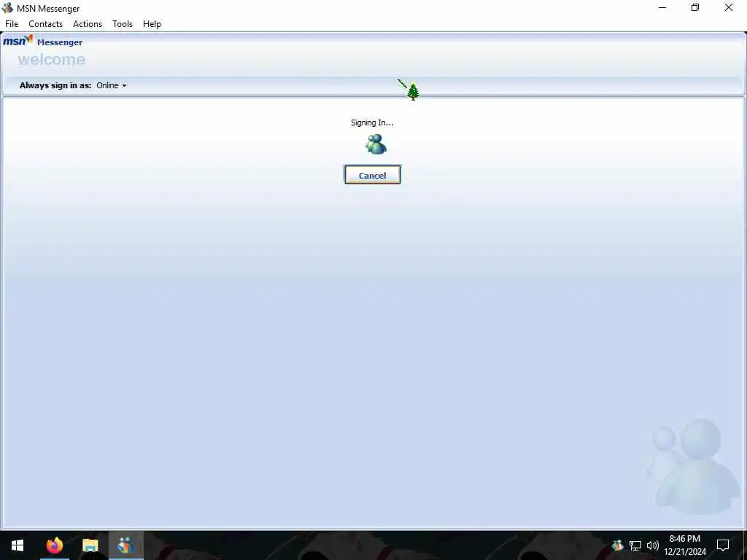Screen dimensions: 747x560
Task: Launch Firefox from the taskbar
Action: coord(55,545)
